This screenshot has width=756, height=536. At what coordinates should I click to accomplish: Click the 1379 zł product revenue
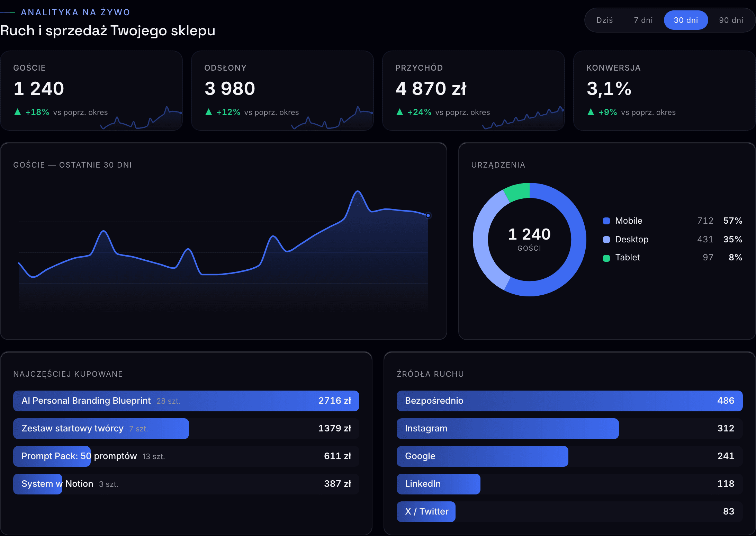[335, 429]
